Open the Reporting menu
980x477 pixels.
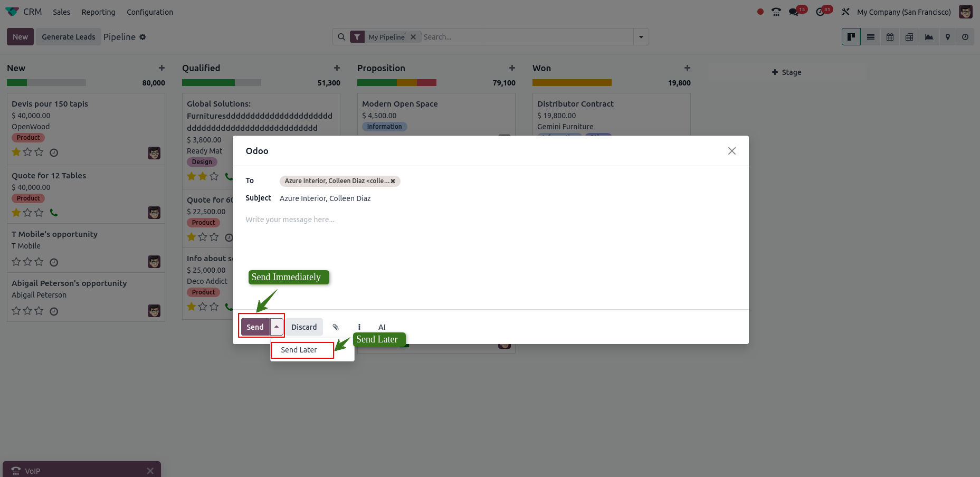pos(98,12)
